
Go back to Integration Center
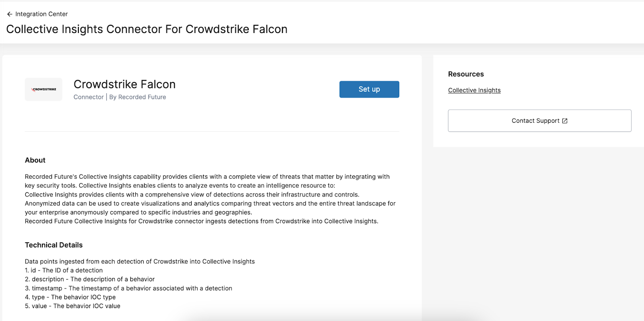point(41,14)
